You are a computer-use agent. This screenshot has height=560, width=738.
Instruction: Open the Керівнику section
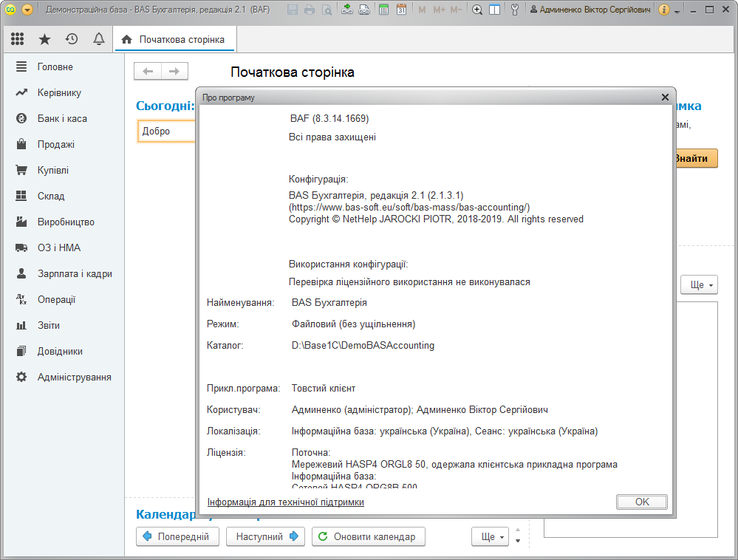(59, 92)
